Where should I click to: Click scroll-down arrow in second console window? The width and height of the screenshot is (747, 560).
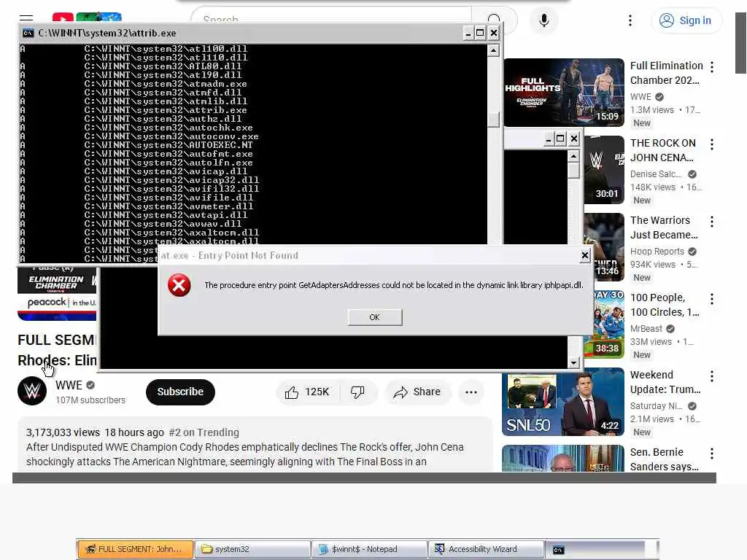pyautogui.click(x=573, y=363)
